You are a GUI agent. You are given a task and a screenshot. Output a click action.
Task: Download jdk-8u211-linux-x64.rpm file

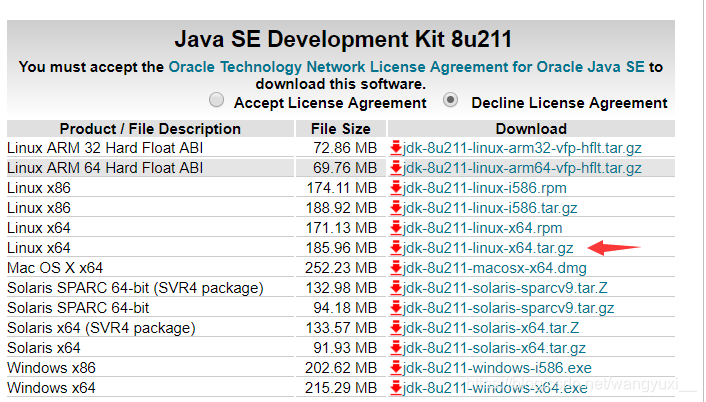(x=482, y=228)
